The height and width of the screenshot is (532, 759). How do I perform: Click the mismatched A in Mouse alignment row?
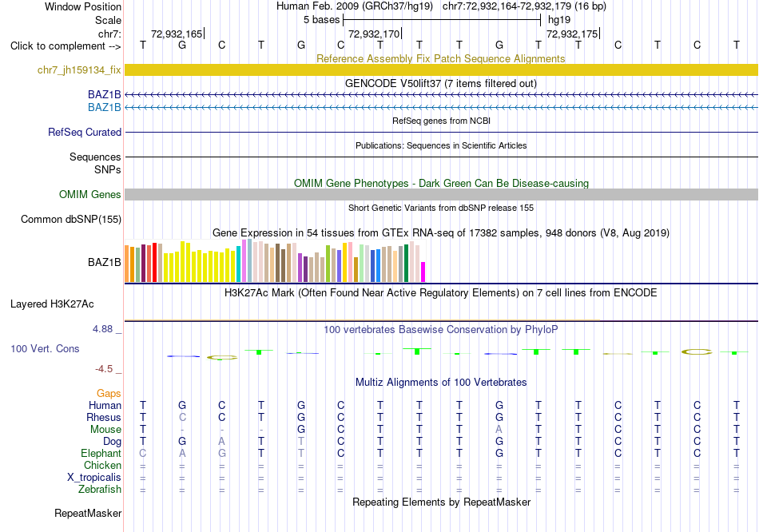pyautogui.click(x=499, y=430)
